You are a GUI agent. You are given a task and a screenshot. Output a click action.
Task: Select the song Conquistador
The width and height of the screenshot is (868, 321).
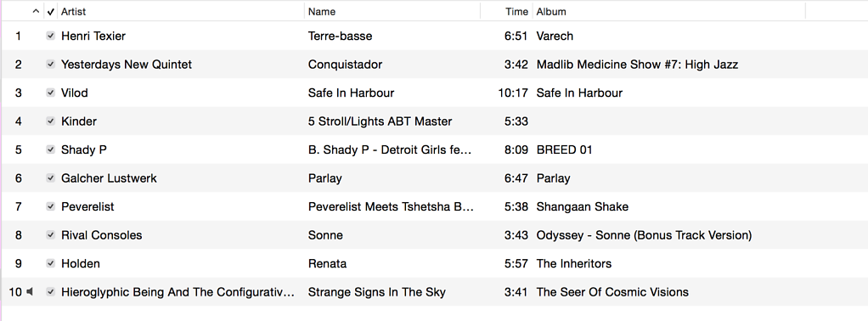pos(345,65)
